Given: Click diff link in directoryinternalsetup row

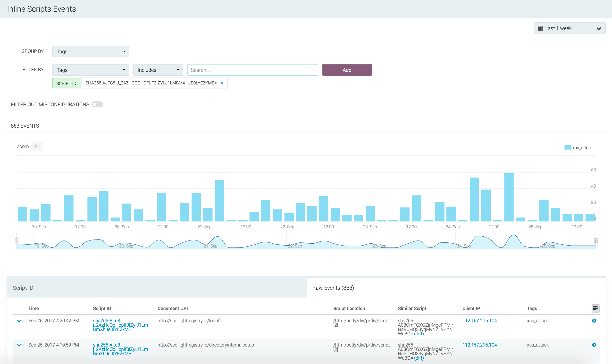Looking at the screenshot, I should (x=419, y=358).
